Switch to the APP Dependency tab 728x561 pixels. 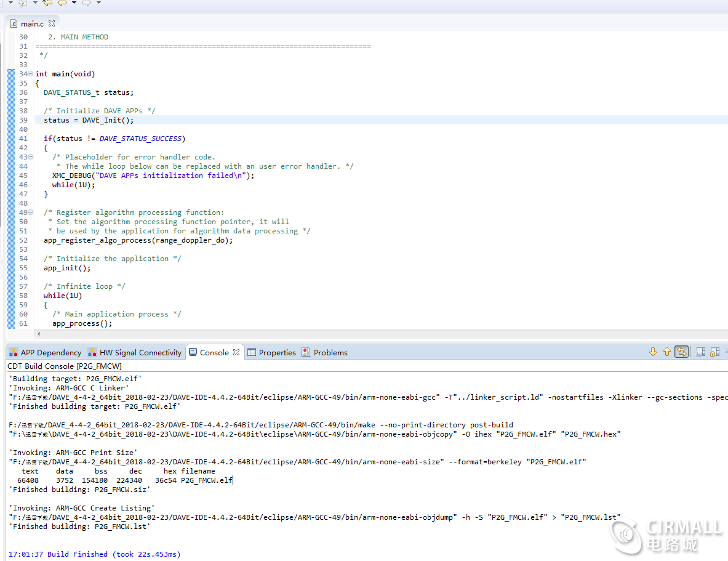tap(45, 353)
